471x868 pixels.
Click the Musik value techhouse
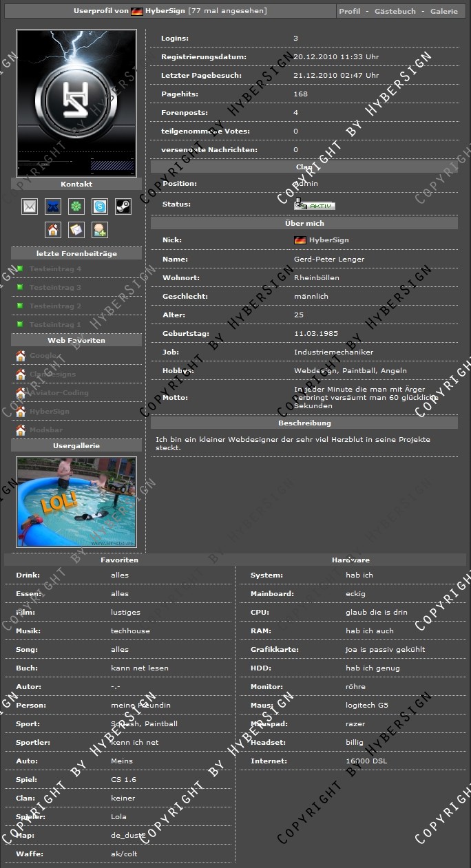(130, 631)
